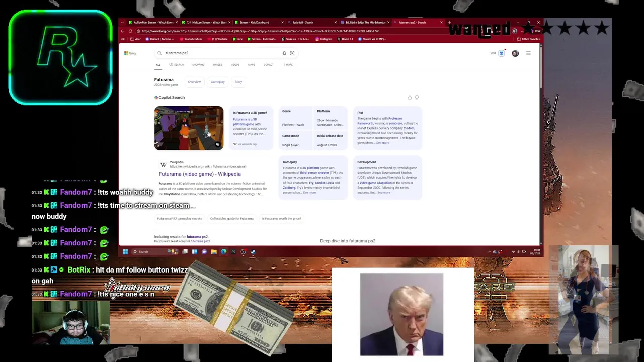Expand Gameplay card with See more

click(309, 193)
